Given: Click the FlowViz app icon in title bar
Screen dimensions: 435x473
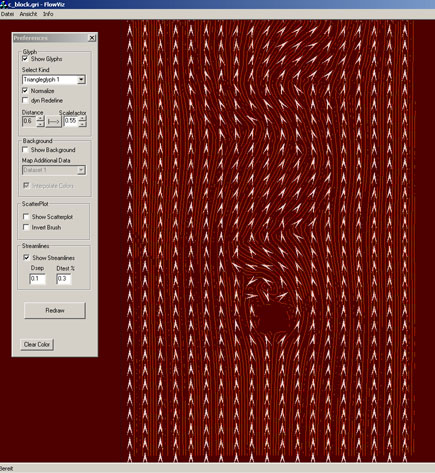Looking at the screenshot, I should [x=3, y=4].
